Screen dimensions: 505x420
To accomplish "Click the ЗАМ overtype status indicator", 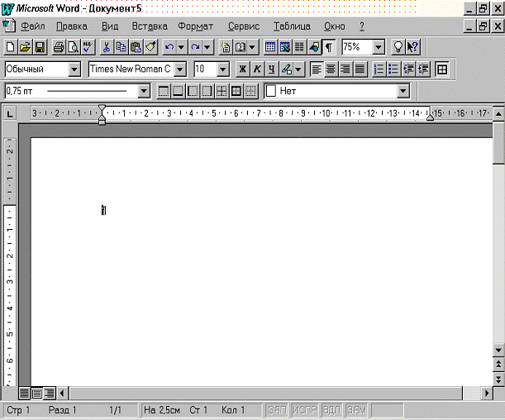I will [356, 410].
